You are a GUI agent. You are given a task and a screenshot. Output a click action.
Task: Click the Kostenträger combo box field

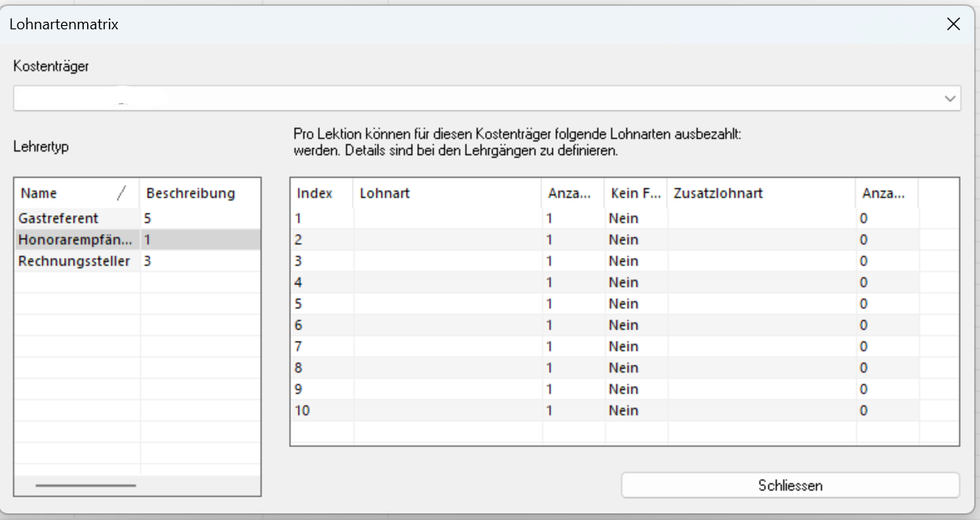477,99
